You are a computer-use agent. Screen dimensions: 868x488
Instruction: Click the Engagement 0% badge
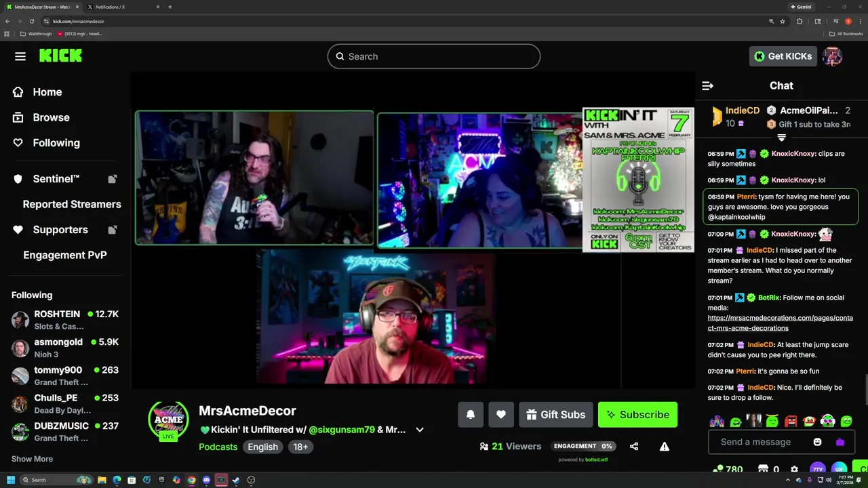[x=584, y=446]
